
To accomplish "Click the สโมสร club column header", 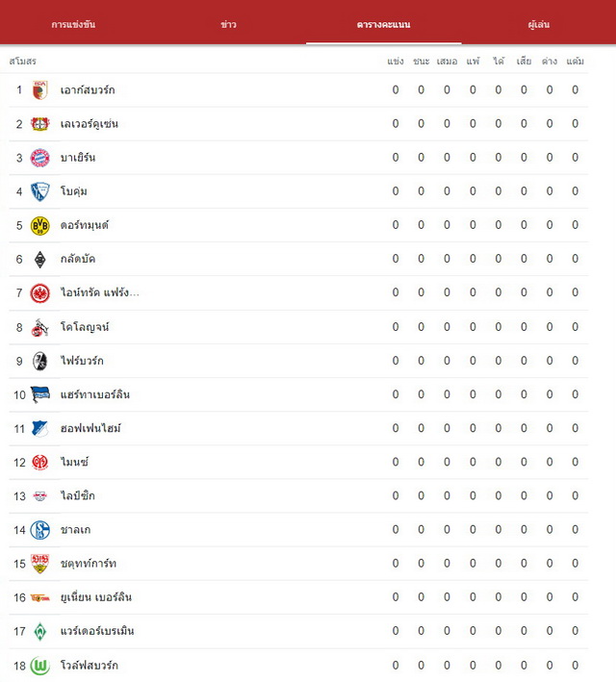I will point(23,62).
